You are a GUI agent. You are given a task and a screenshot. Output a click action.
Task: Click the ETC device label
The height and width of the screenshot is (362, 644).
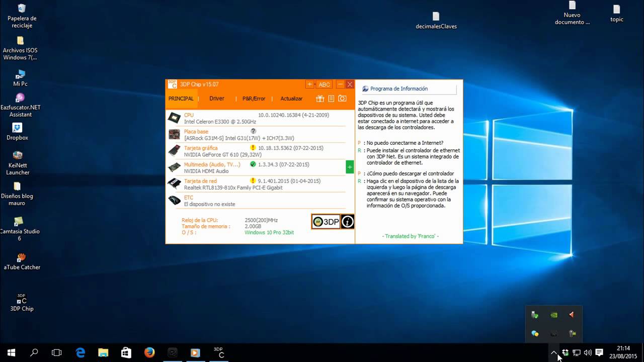[188, 198]
